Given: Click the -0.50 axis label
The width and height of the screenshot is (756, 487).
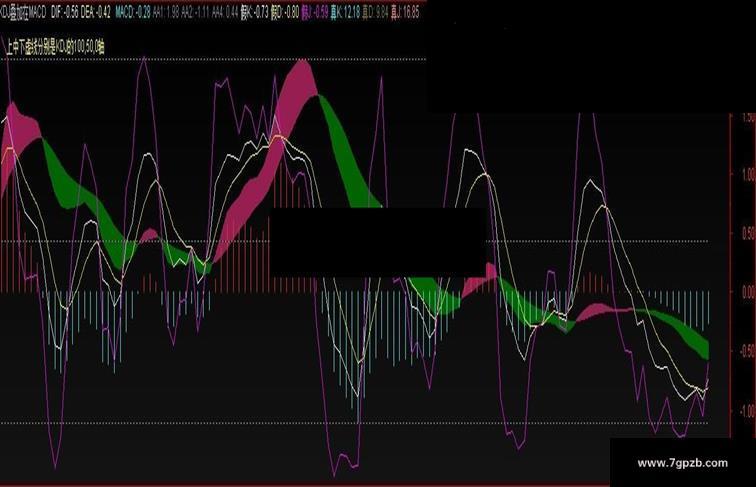Looking at the screenshot, I should [748, 352].
